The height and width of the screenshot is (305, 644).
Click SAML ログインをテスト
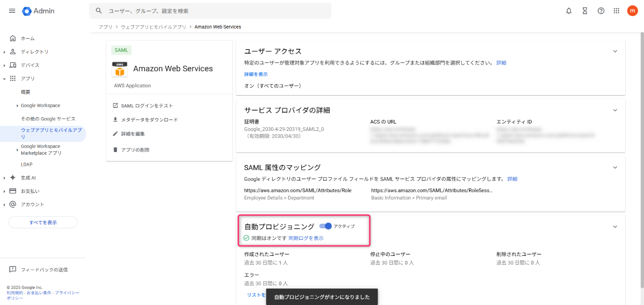tap(147, 106)
